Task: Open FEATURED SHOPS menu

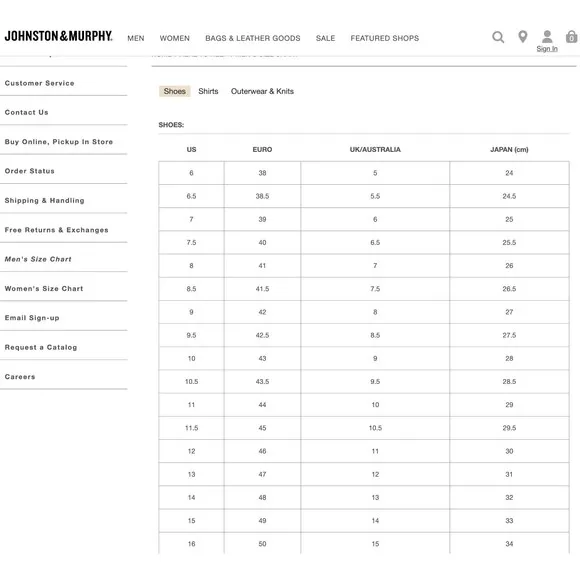Action: click(385, 38)
